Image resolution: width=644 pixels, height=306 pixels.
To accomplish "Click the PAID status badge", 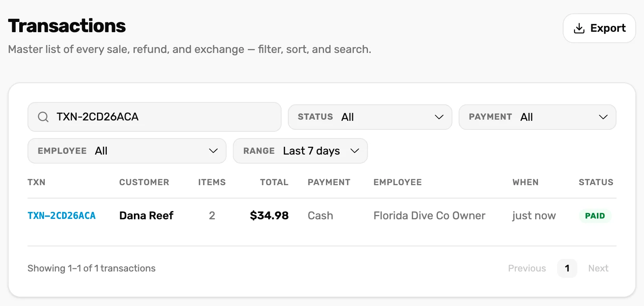I will (x=595, y=216).
